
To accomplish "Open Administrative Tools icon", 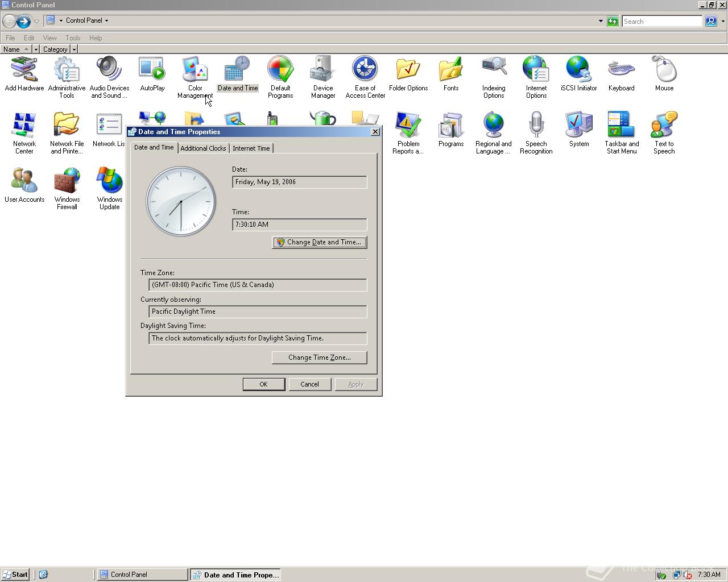I will (67, 77).
